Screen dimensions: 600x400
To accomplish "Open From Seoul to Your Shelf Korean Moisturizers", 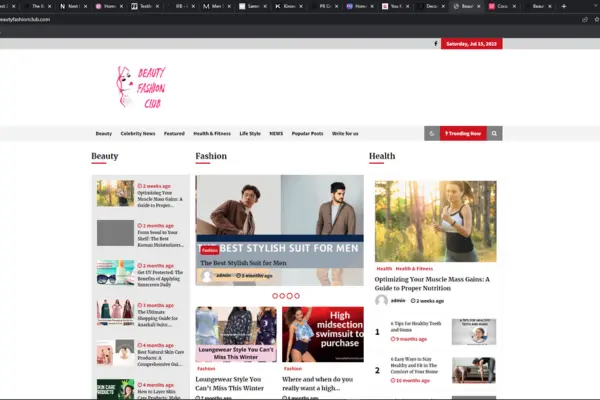I will [x=160, y=238].
